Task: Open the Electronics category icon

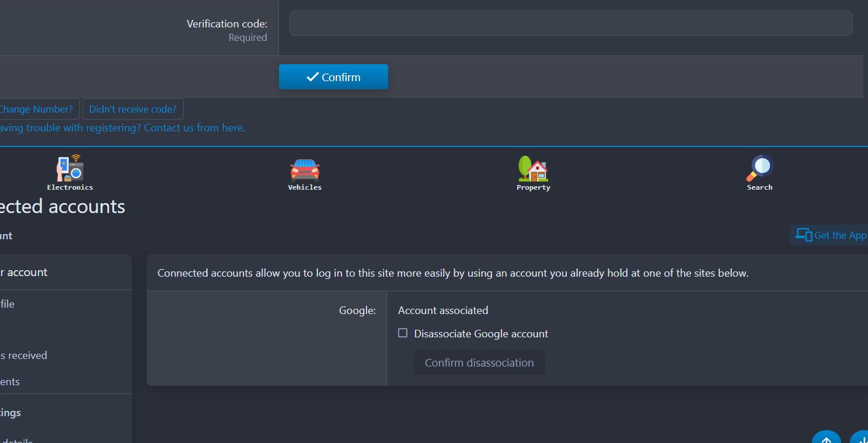Action: click(x=70, y=168)
